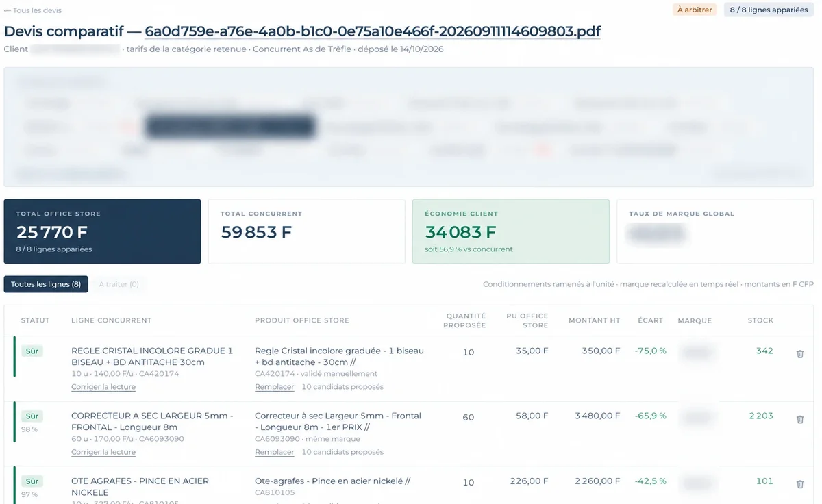Select the À traiter (0) tab

point(119,284)
